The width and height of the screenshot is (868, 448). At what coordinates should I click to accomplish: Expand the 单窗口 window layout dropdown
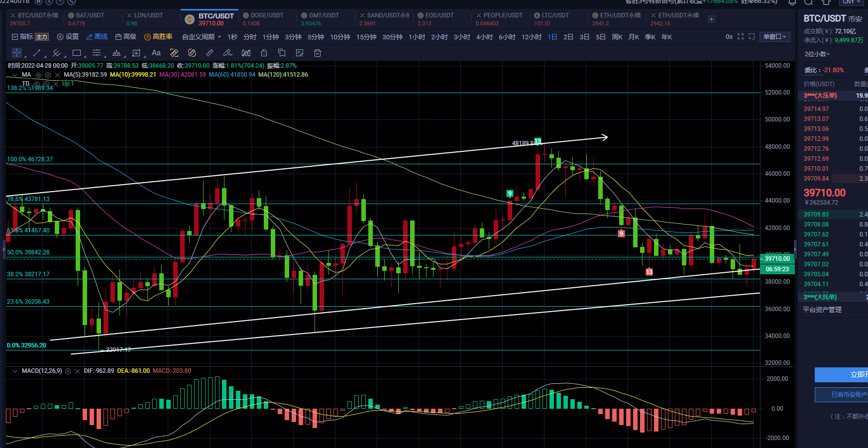click(x=774, y=37)
